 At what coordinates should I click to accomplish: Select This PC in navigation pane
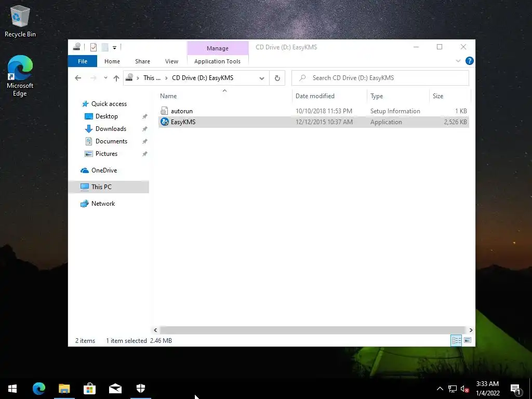point(109,187)
